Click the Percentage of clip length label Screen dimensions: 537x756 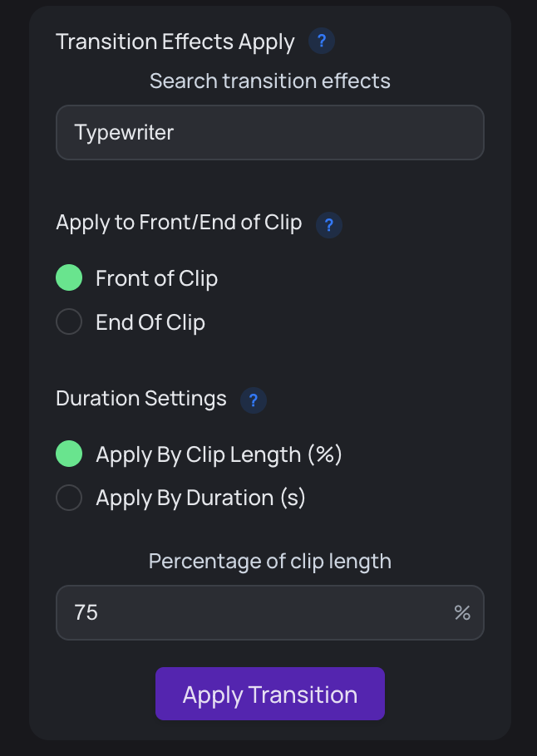click(x=269, y=561)
